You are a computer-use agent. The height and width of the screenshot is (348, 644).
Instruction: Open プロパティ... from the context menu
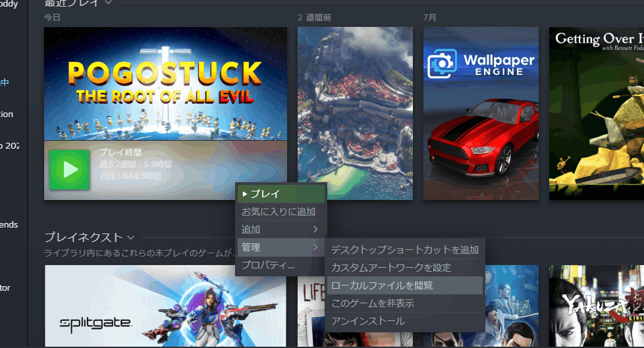[282, 265]
